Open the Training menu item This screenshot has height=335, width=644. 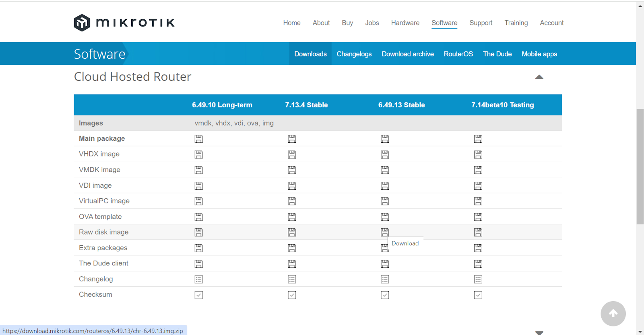click(516, 23)
